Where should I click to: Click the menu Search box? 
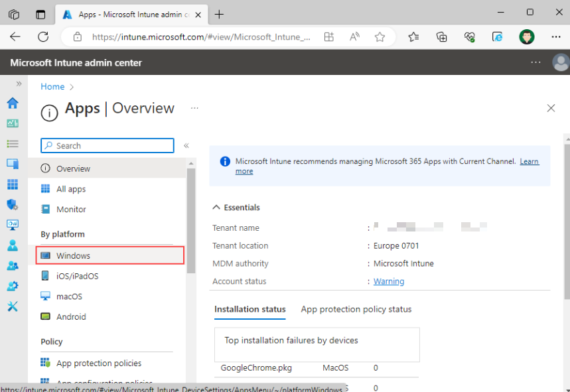point(107,146)
